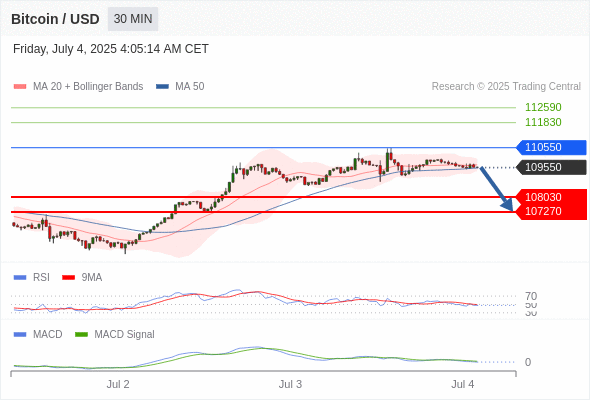Click the 112590 green resistance level
The image size is (590, 400).
pos(543,107)
